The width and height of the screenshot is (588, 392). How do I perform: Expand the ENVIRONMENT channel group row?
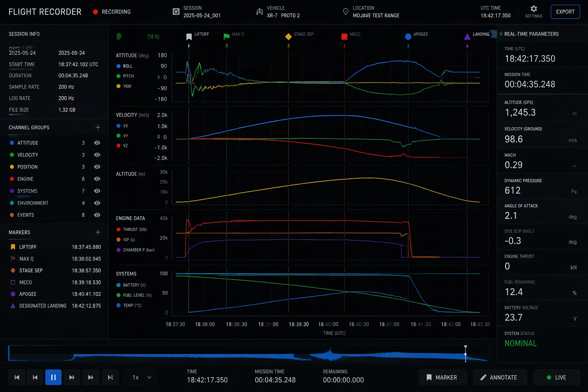[54, 203]
